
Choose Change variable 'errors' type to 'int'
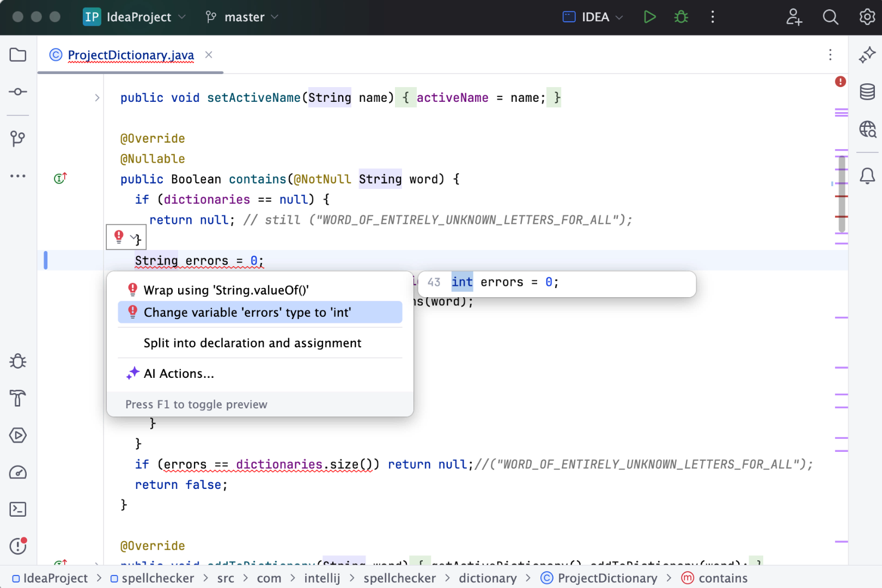click(x=260, y=312)
